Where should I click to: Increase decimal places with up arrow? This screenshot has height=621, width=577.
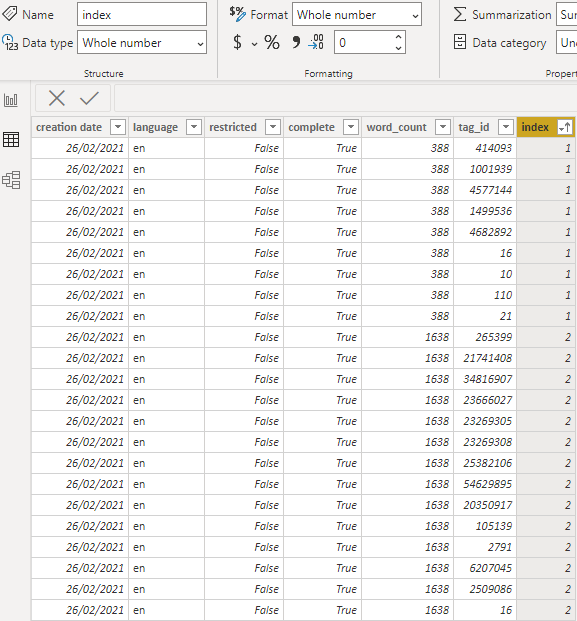(398, 36)
